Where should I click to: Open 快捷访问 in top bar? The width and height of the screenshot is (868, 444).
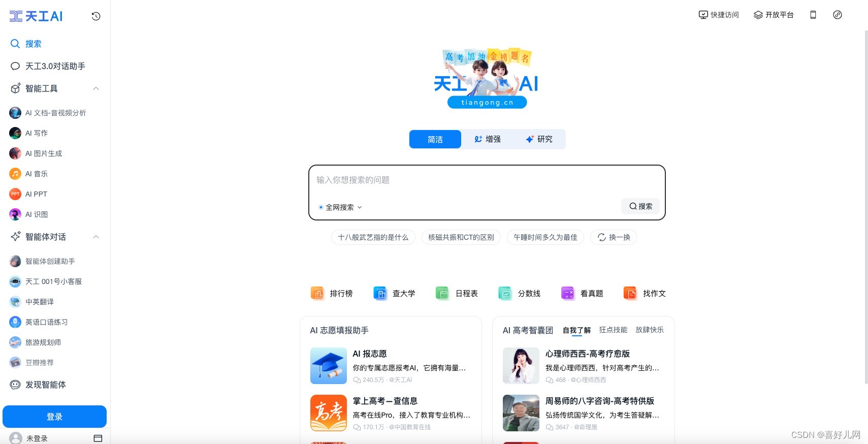(719, 15)
